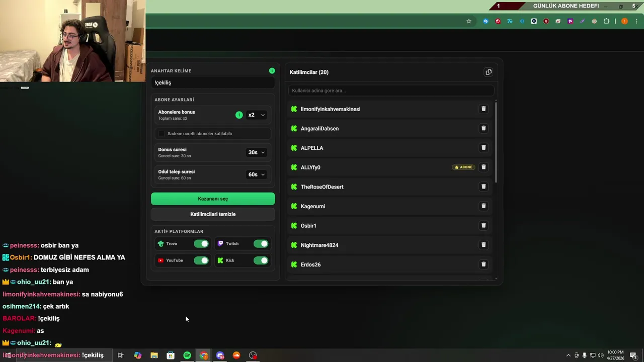Click participant name TheRoseOfDesert

(322, 187)
